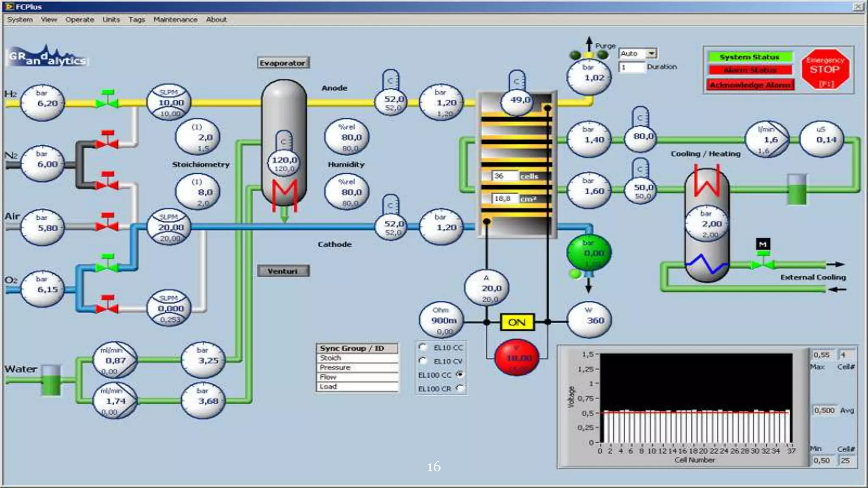Screen dimensions: 868x488
Task: Click the red voltage indicator gauge
Action: tap(517, 358)
